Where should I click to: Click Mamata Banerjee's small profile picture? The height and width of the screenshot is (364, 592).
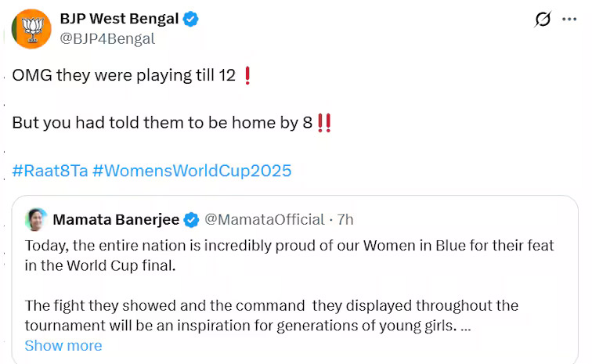pos(36,219)
